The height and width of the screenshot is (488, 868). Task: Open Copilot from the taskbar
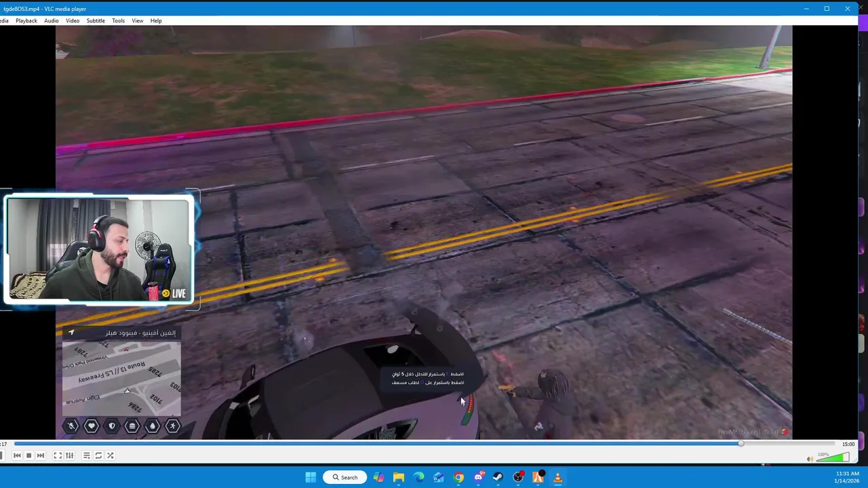click(x=378, y=477)
